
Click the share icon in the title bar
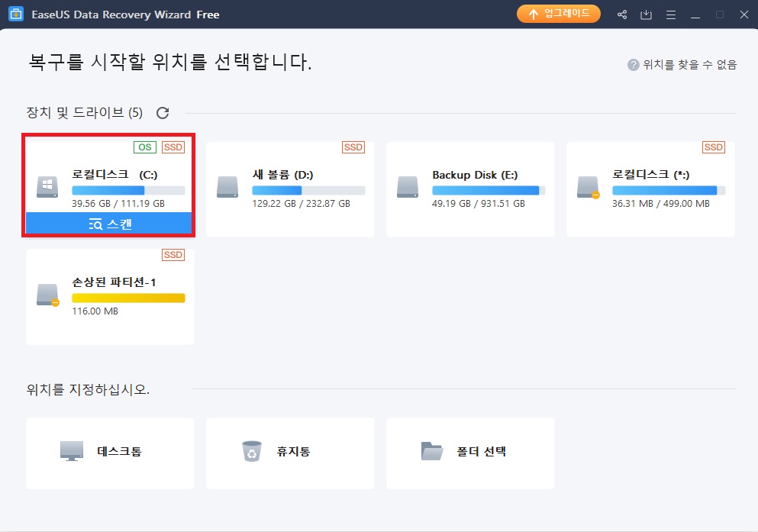[x=622, y=15]
